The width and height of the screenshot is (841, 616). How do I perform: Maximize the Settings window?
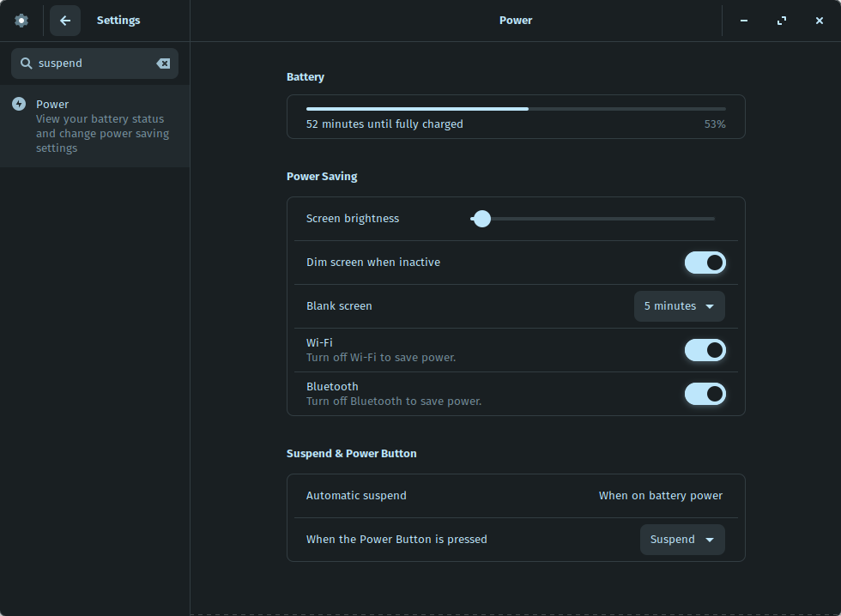tap(782, 21)
